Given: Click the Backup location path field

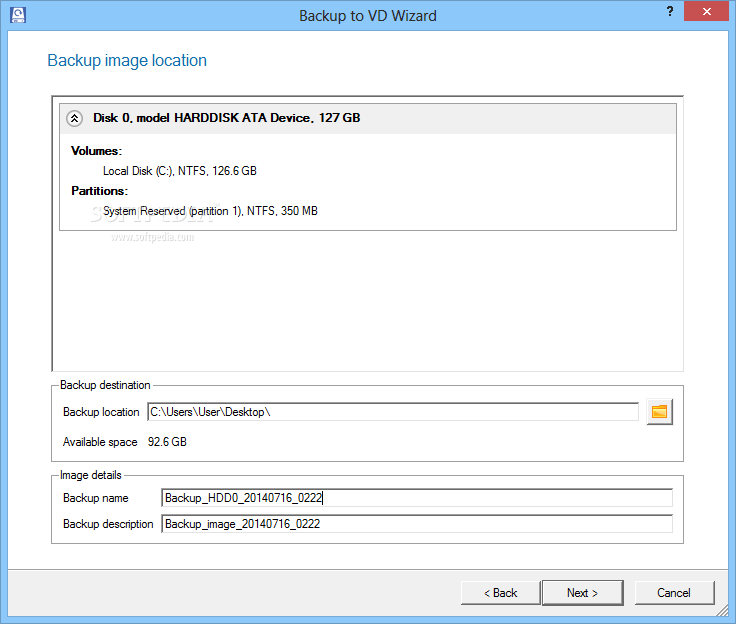Looking at the screenshot, I should pyautogui.click(x=393, y=412).
